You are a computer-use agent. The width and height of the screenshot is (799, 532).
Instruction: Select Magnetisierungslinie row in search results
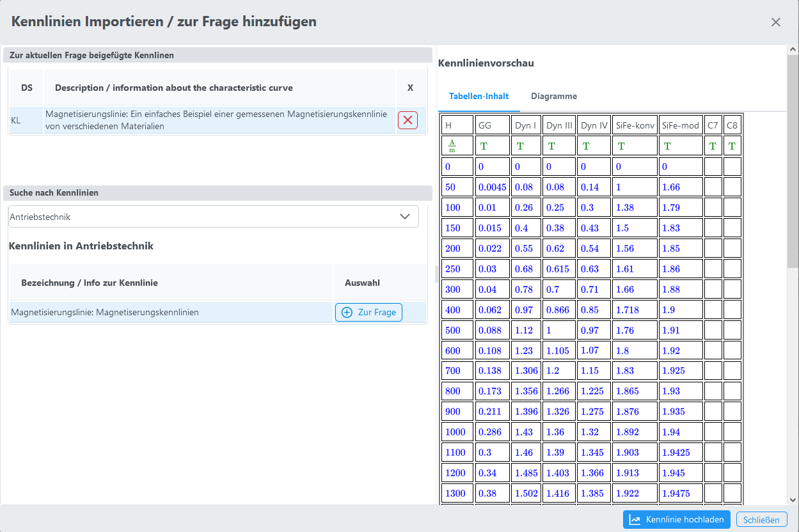170,313
